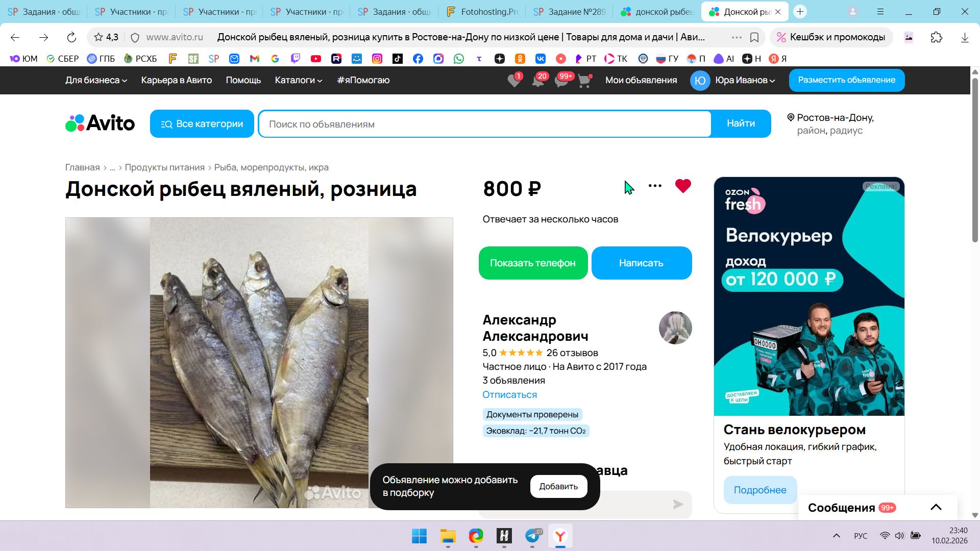Expand the Каталоги dropdown menu

tap(299, 80)
